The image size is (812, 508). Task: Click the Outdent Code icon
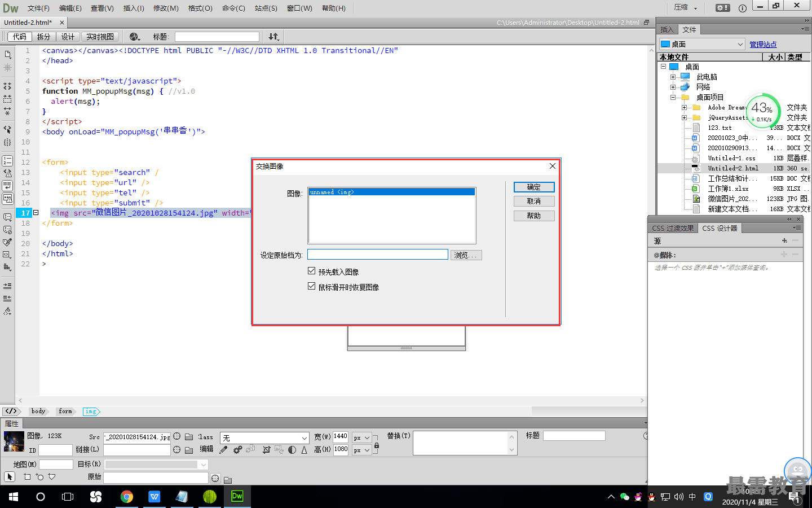tap(7, 298)
